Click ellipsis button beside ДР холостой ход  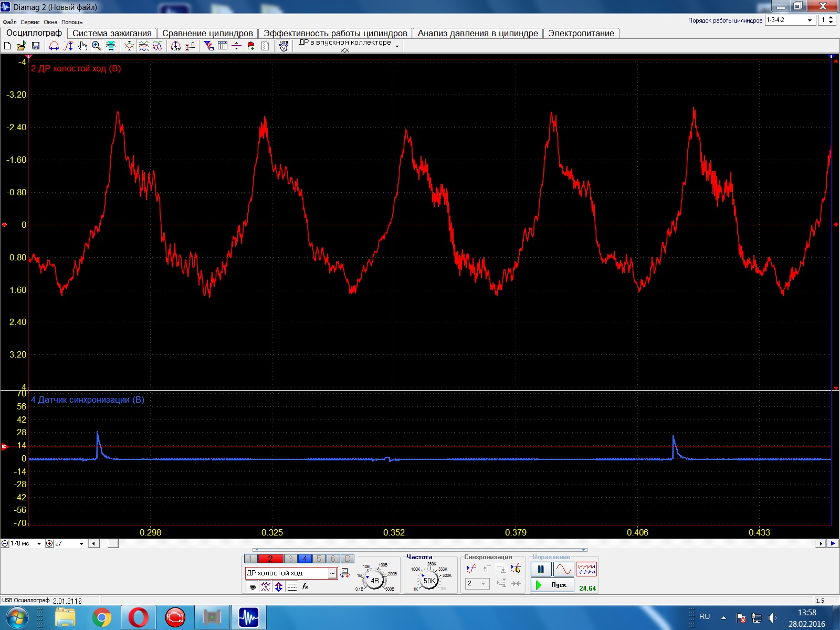(x=332, y=573)
